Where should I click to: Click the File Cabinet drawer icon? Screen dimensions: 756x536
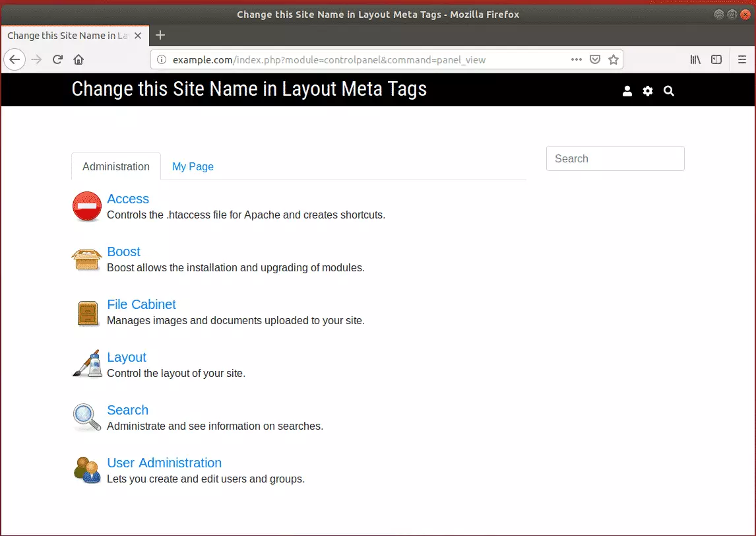[88, 313]
